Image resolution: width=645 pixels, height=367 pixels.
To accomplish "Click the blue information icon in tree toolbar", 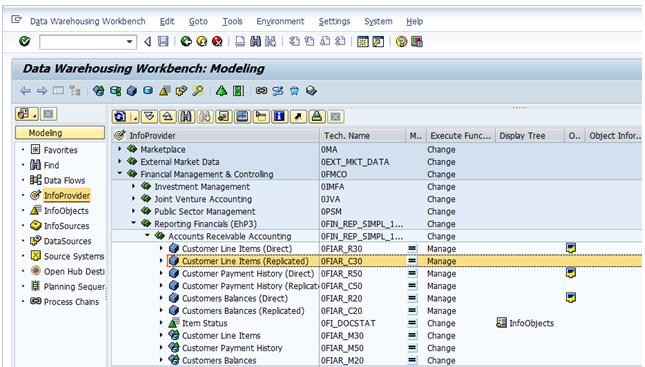I will click(279, 117).
